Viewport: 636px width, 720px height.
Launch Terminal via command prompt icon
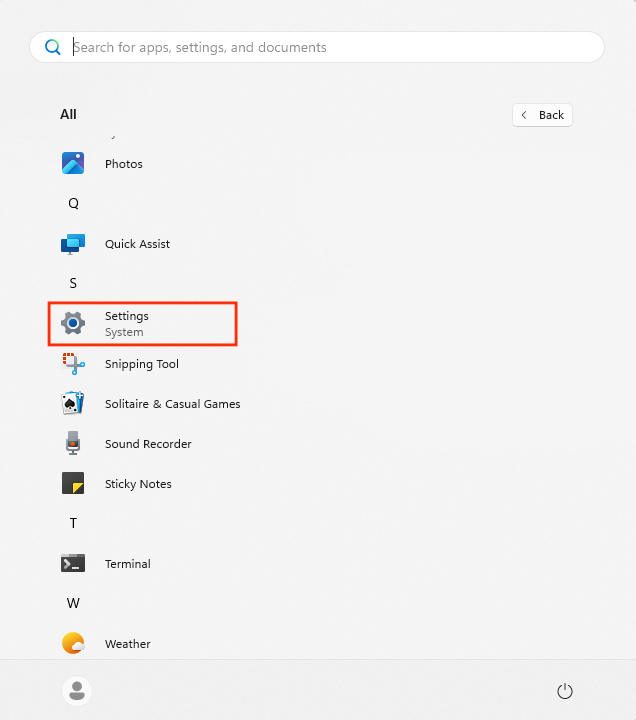tap(73, 563)
